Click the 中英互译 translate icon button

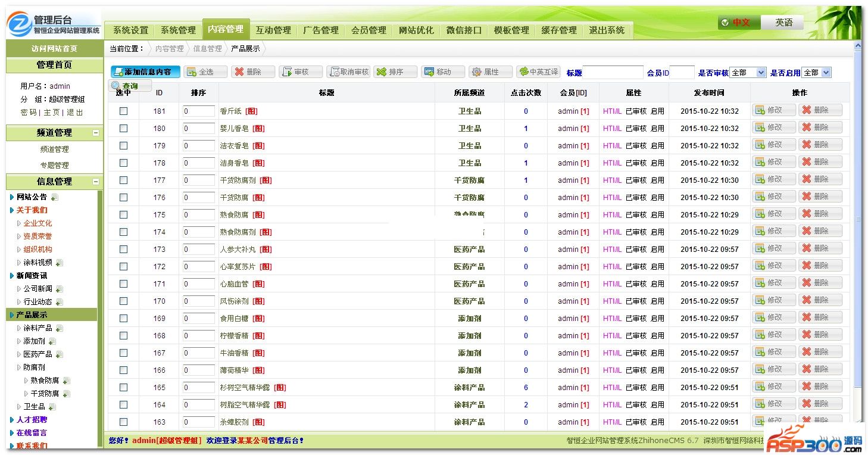pyautogui.click(x=538, y=72)
